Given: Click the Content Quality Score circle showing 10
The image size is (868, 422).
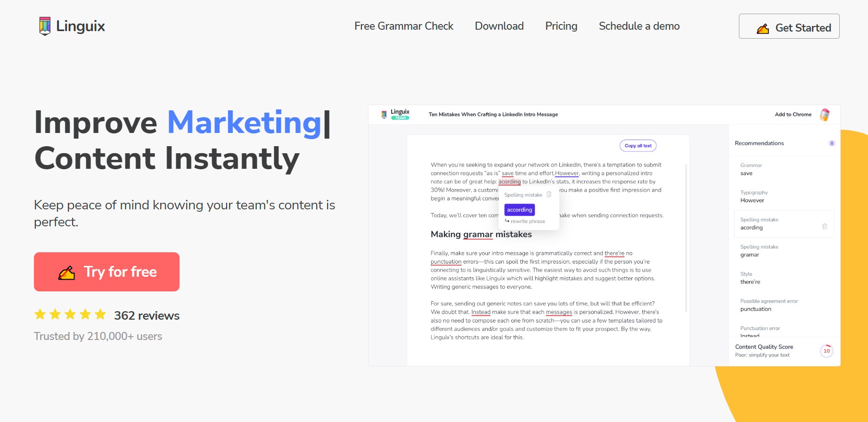Looking at the screenshot, I should coord(827,351).
